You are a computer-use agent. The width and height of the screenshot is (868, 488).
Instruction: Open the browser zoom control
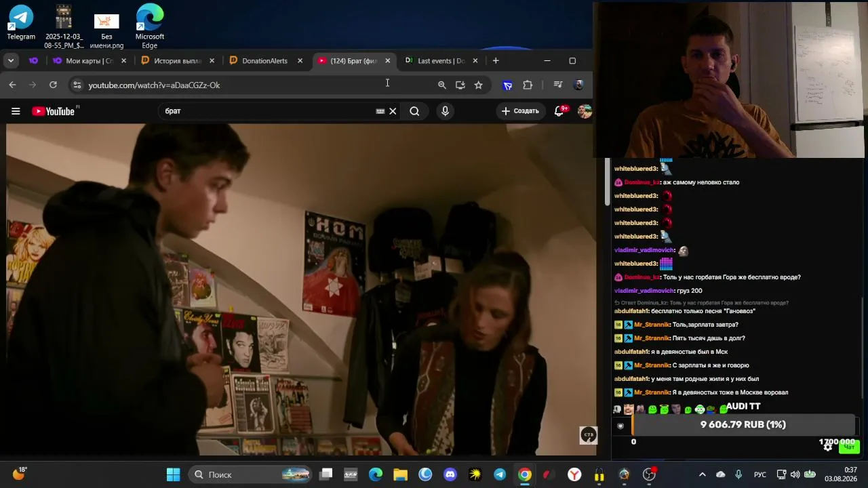(442, 85)
